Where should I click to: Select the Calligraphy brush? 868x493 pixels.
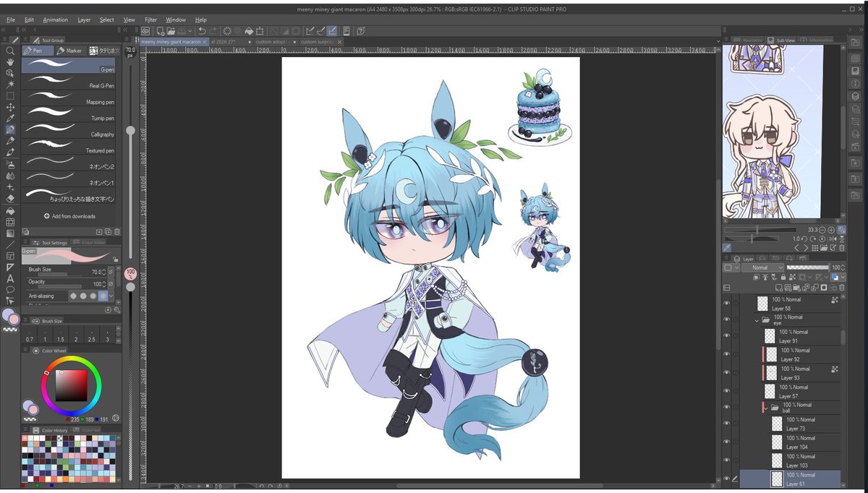[68, 130]
